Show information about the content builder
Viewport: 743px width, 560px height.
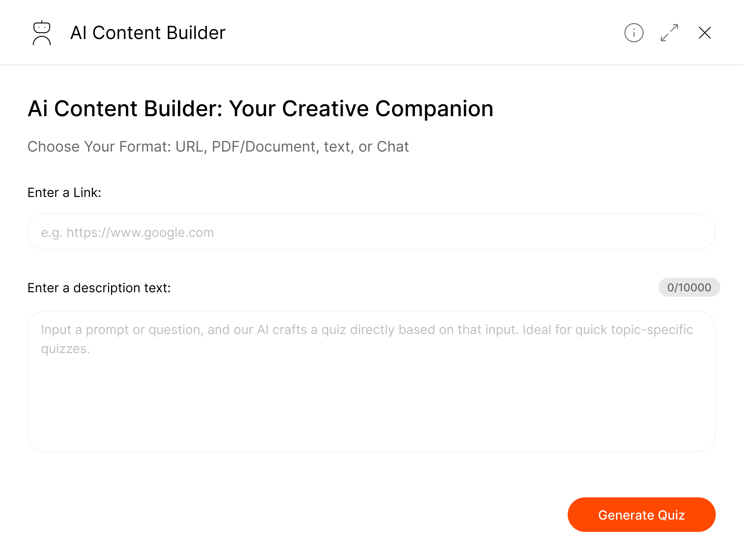[633, 33]
